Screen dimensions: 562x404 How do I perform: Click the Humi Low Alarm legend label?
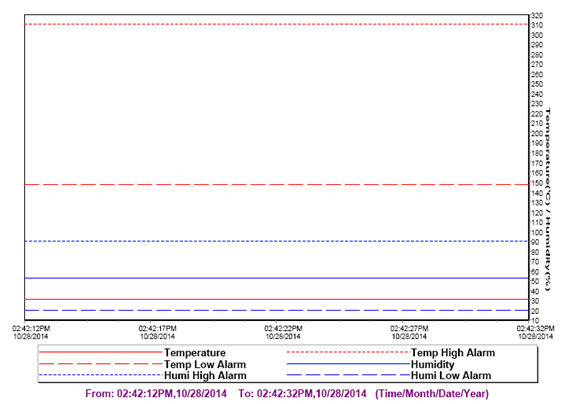[x=451, y=376]
